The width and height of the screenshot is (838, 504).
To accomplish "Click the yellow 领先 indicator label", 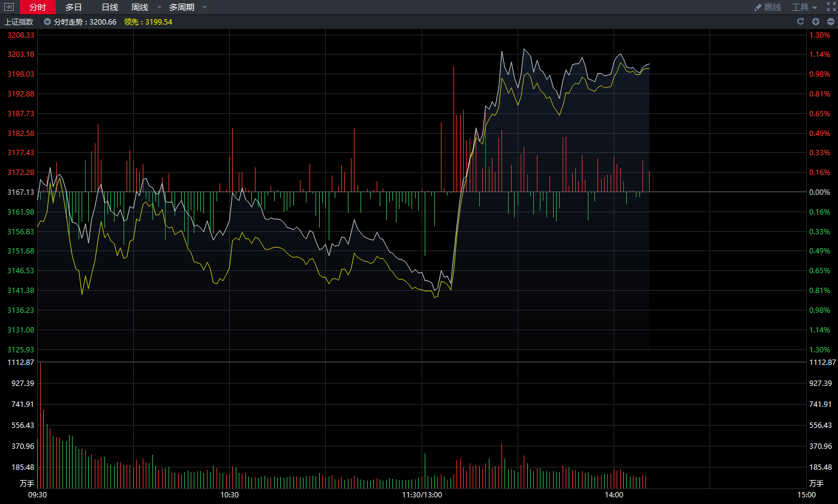I will (148, 22).
